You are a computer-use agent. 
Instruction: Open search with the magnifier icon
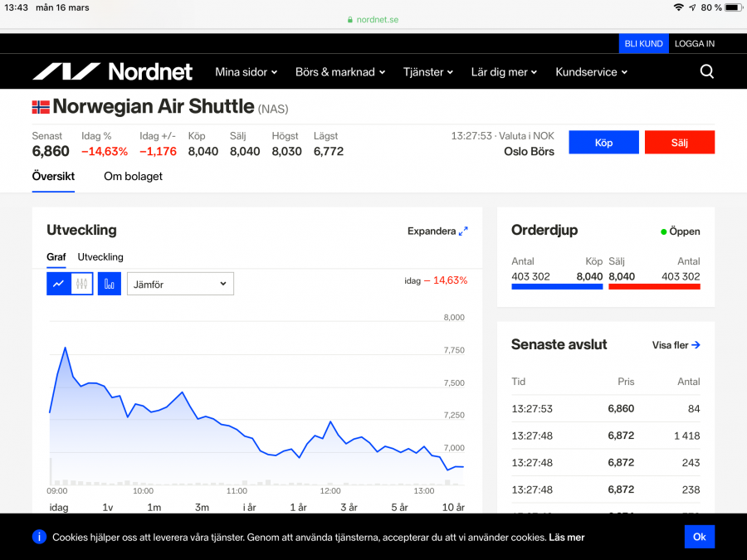coord(706,72)
